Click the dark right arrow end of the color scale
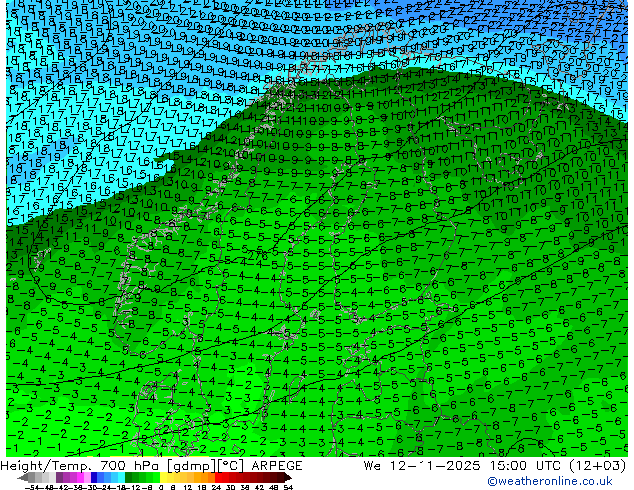This screenshot has height=490, width=634. (x=288, y=477)
